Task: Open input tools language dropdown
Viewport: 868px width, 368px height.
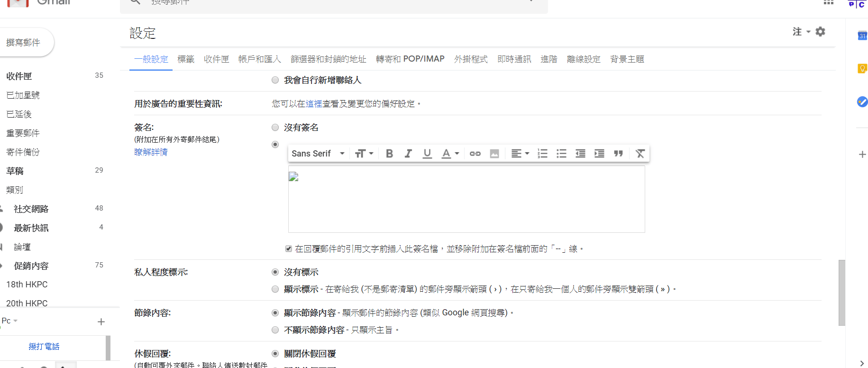Action: click(801, 31)
